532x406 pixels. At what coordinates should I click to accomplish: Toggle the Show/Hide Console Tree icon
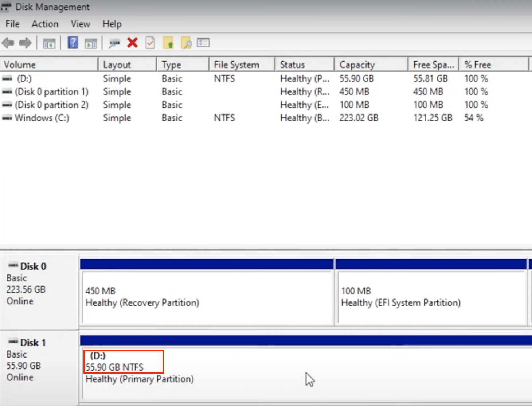49,43
